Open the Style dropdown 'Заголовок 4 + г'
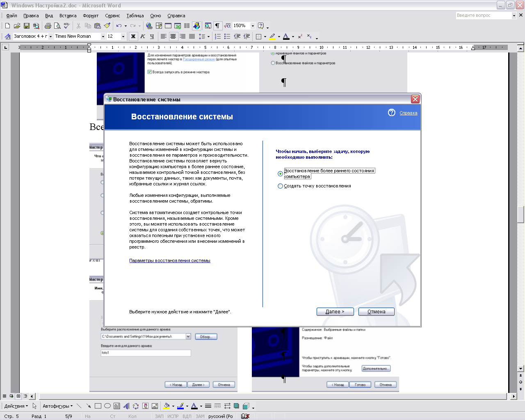Viewport: 525px width, 420px height. 51,37
